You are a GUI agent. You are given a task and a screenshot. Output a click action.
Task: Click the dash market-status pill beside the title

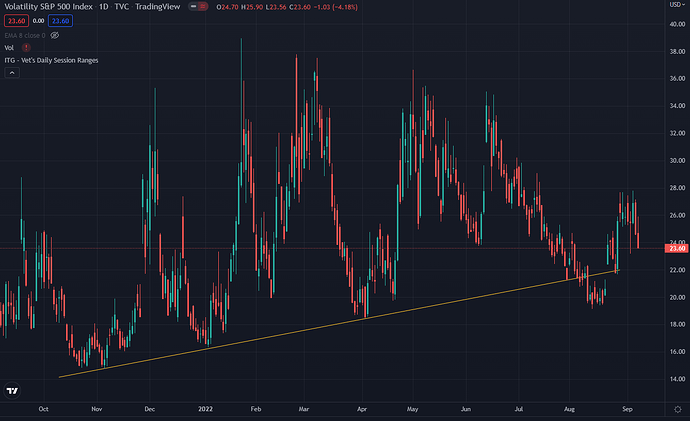coord(194,7)
